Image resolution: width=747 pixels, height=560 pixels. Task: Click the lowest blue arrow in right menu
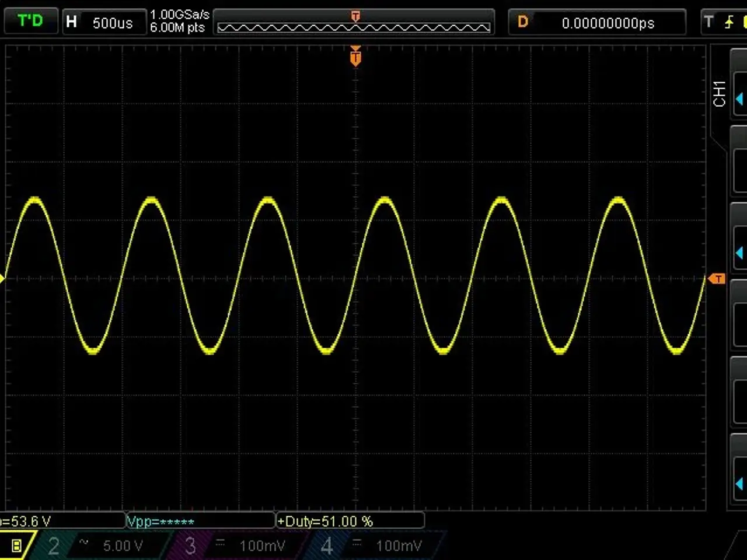739,484
